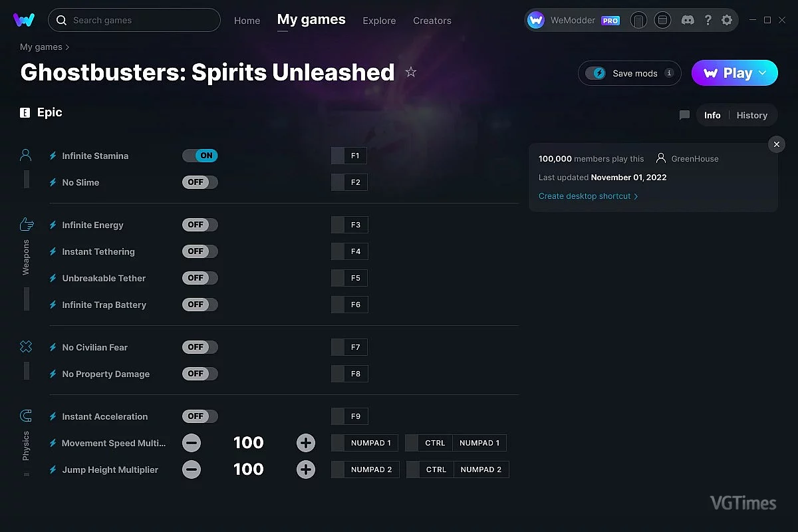The width and height of the screenshot is (798, 532).
Task: Toggle the Save mods switch
Action: [596, 73]
